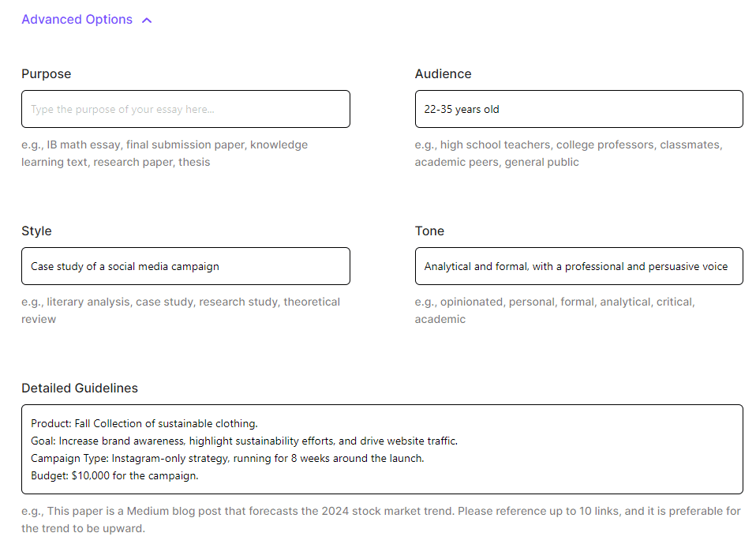Click into the Tone text field

pyautogui.click(x=578, y=266)
